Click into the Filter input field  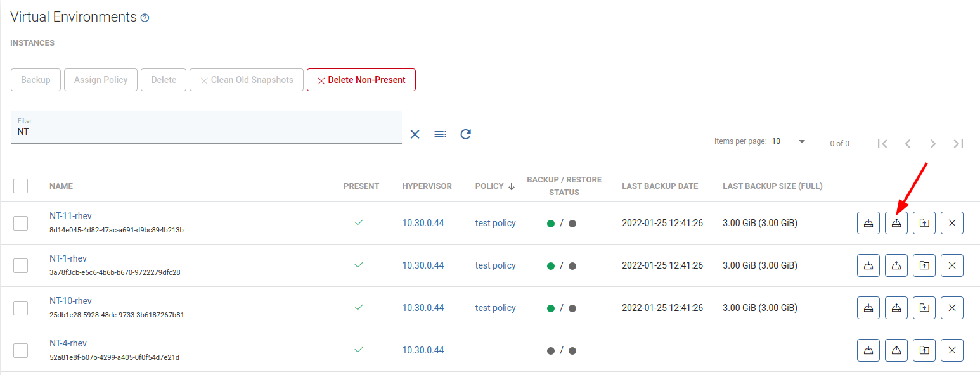206,132
